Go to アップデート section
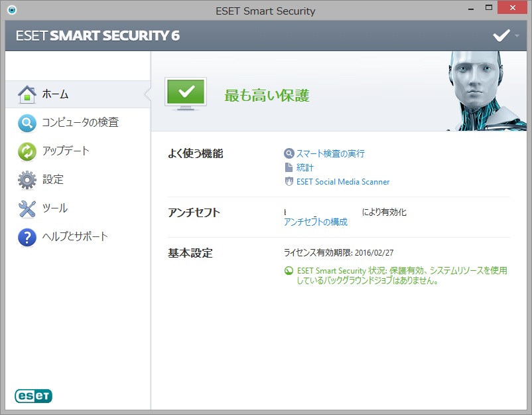 (66, 151)
